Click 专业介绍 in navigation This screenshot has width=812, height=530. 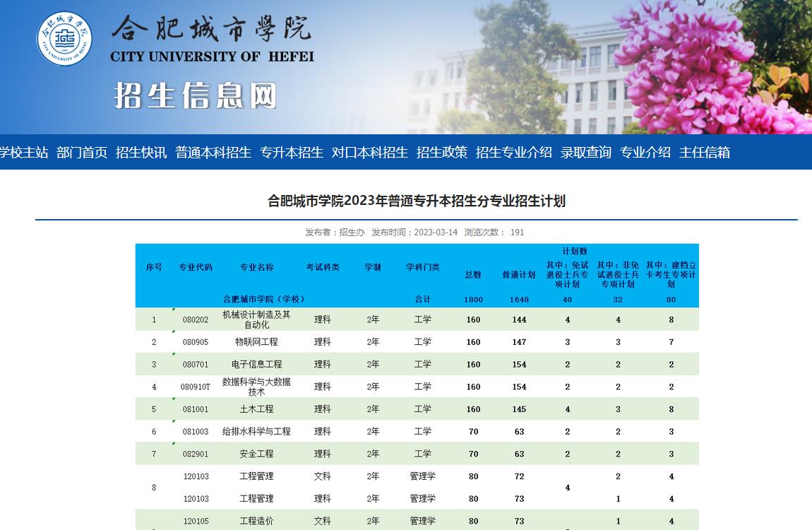[645, 153]
